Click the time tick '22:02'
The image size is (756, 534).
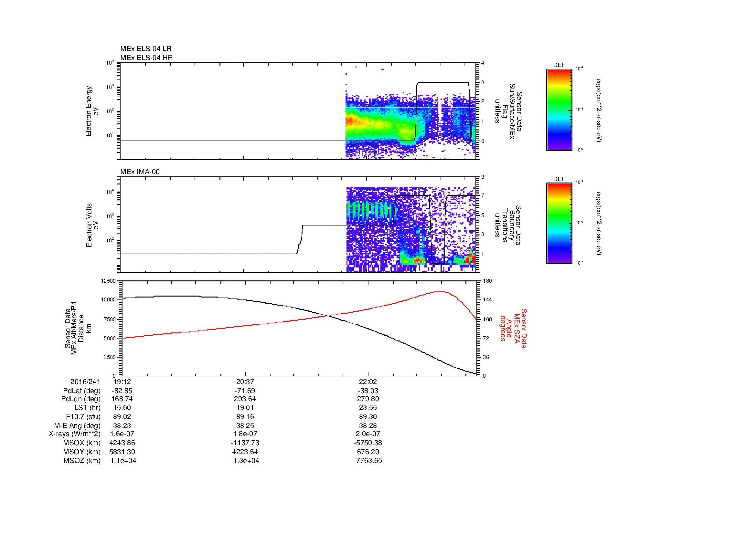pyautogui.click(x=368, y=382)
